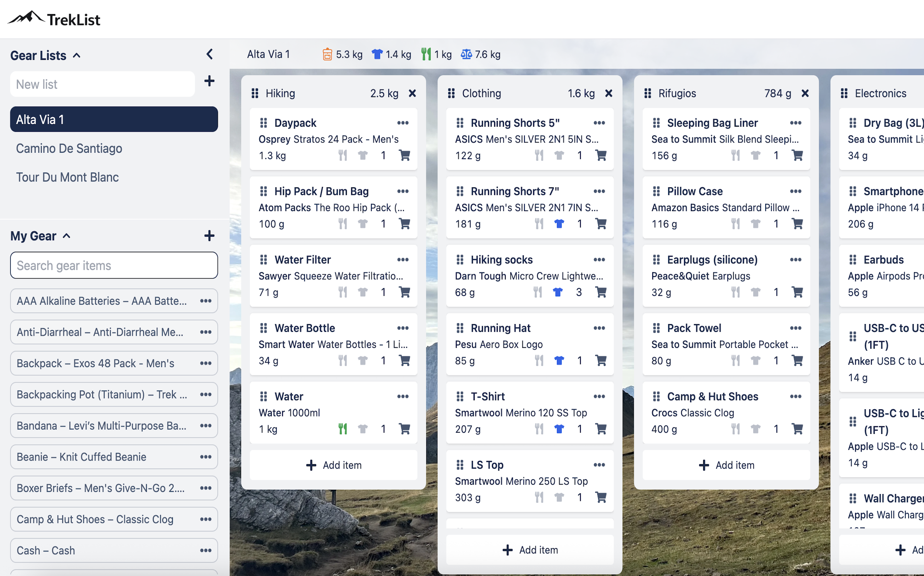Viewport: 924px width, 576px height.
Task: Create a new gear list with the plus button
Action: coord(209,81)
